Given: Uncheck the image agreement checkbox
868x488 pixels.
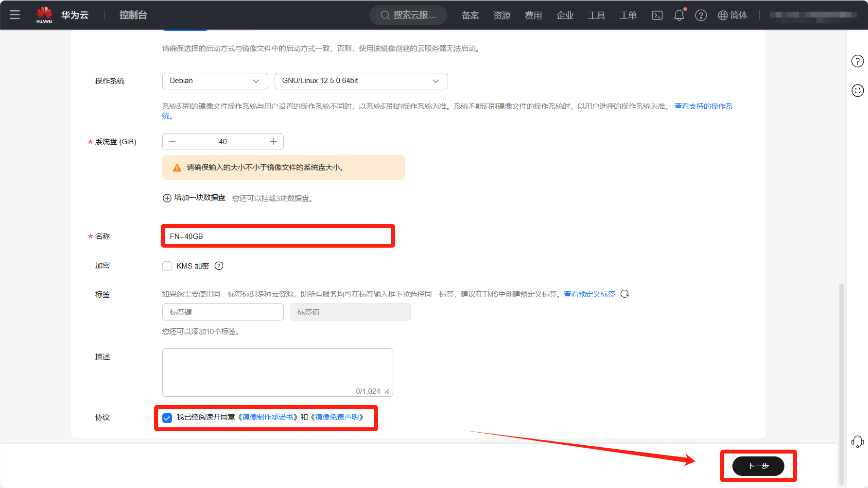Looking at the screenshot, I should tap(167, 418).
